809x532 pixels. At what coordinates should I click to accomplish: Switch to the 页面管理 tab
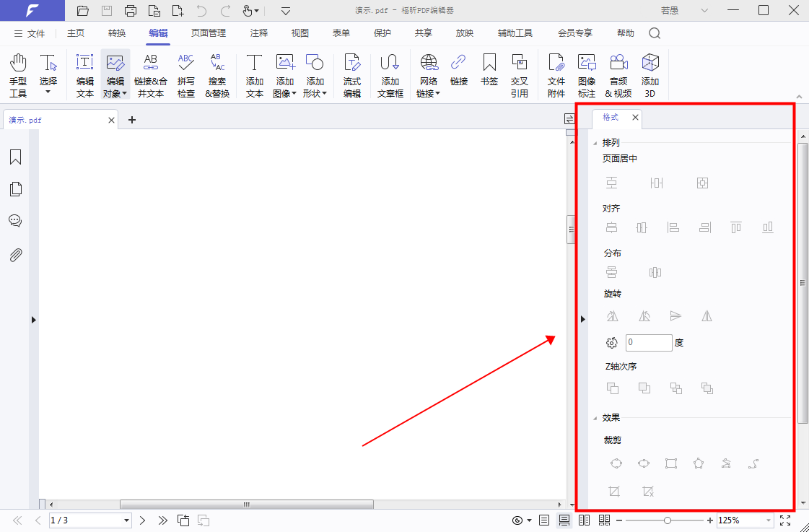[209, 33]
